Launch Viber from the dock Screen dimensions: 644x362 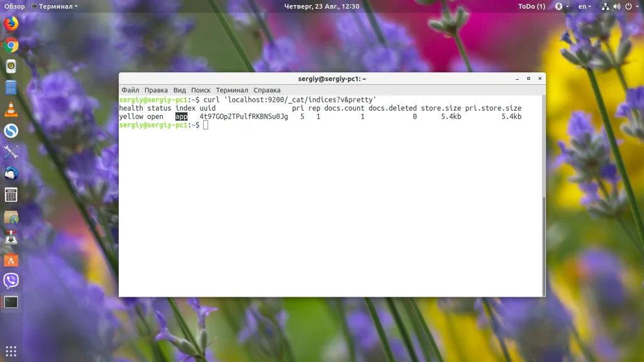11,281
